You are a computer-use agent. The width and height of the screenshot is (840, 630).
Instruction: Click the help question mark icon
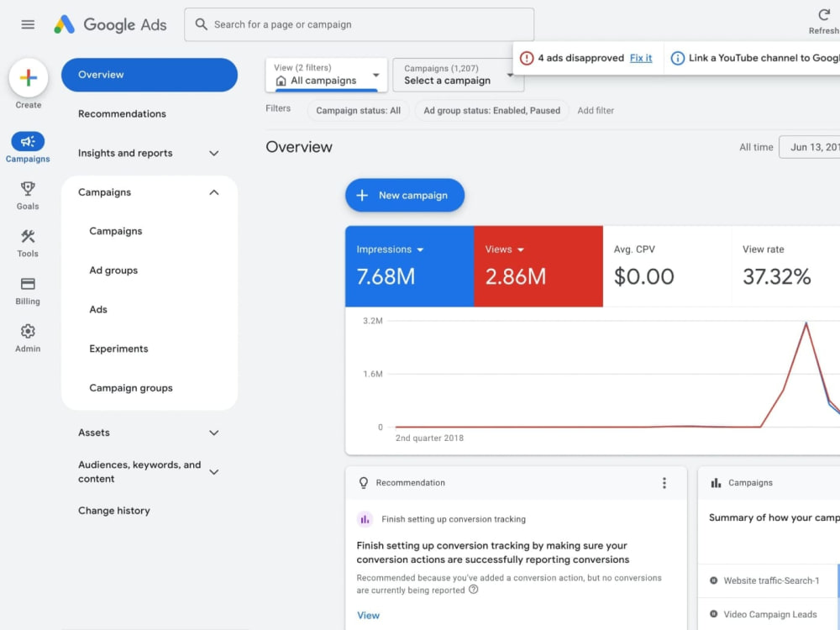(474, 590)
